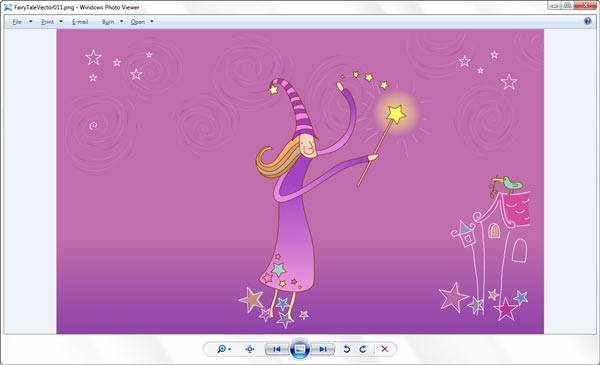The height and width of the screenshot is (365, 600).
Task: Rotate the picture clockwise
Action: pyautogui.click(x=363, y=349)
